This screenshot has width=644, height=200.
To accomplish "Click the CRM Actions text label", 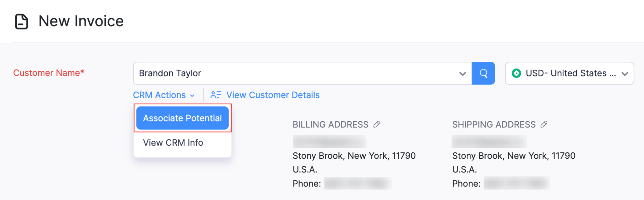I will click(x=159, y=95).
